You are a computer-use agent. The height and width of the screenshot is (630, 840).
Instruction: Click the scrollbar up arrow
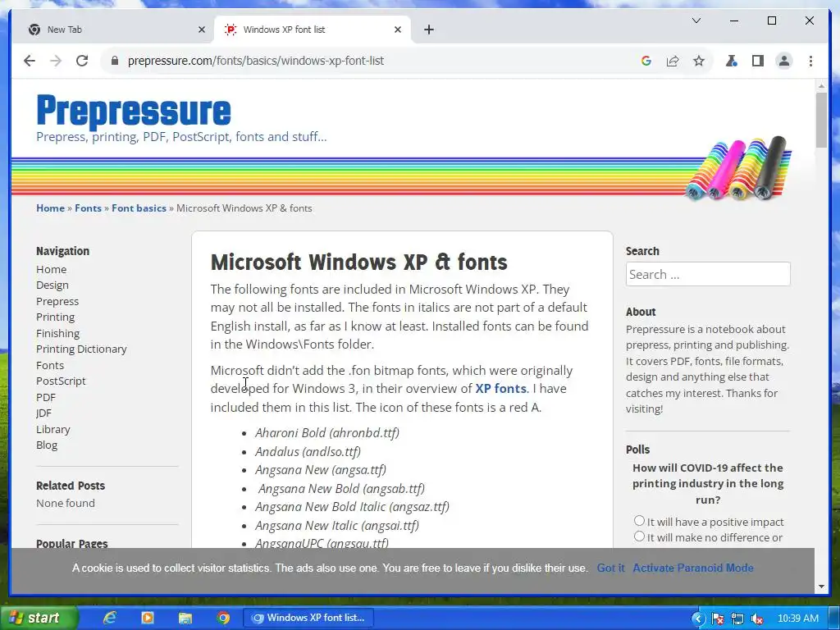pyautogui.click(x=821, y=85)
